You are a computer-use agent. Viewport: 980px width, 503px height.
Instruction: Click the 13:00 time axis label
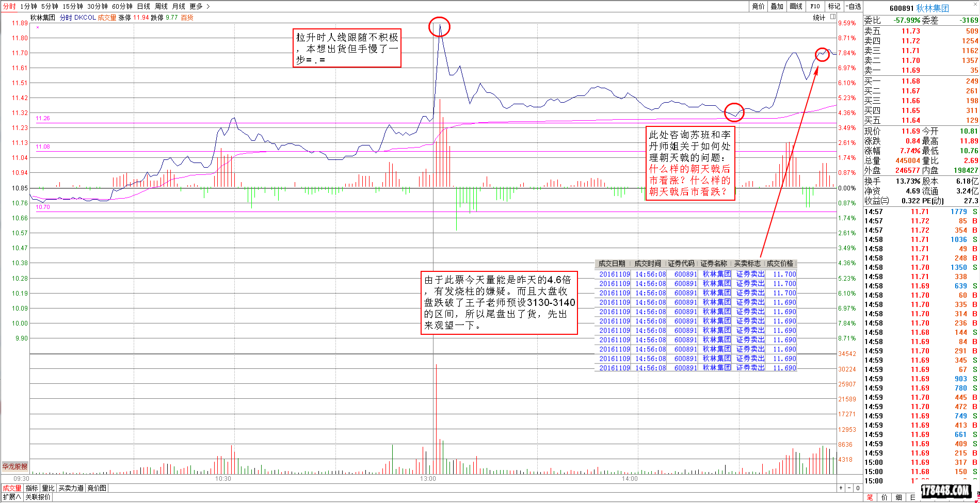click(x=428, y=479)
